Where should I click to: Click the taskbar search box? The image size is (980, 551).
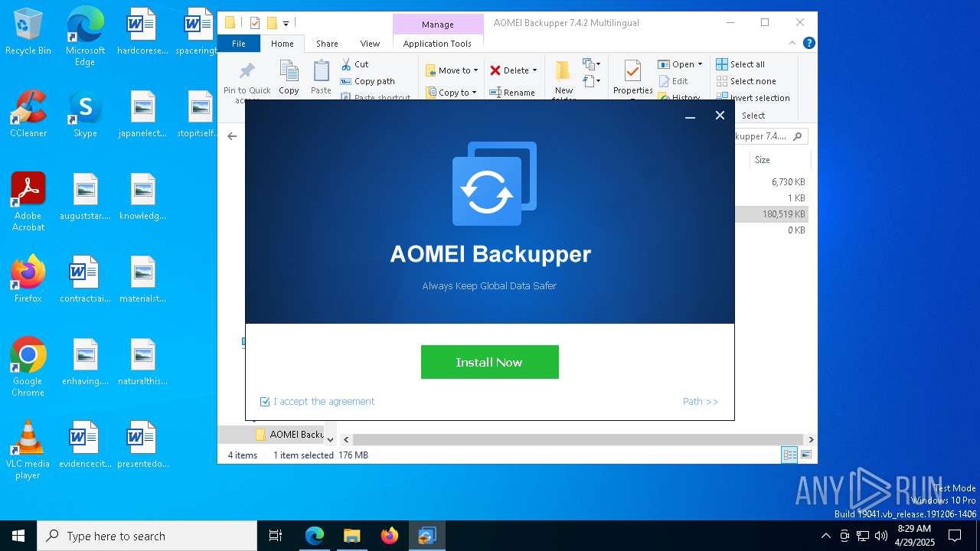[147, 536]
